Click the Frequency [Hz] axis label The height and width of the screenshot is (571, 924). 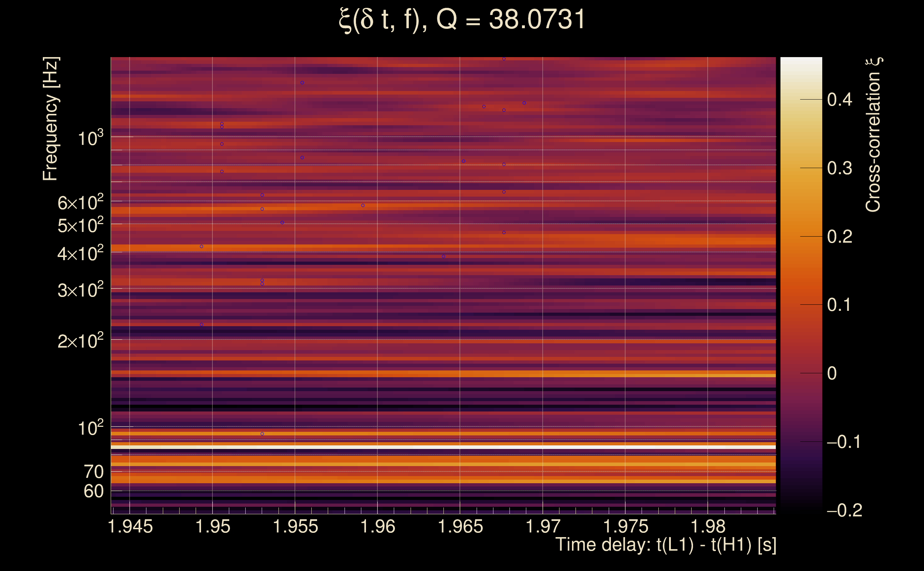coord(50,119)
